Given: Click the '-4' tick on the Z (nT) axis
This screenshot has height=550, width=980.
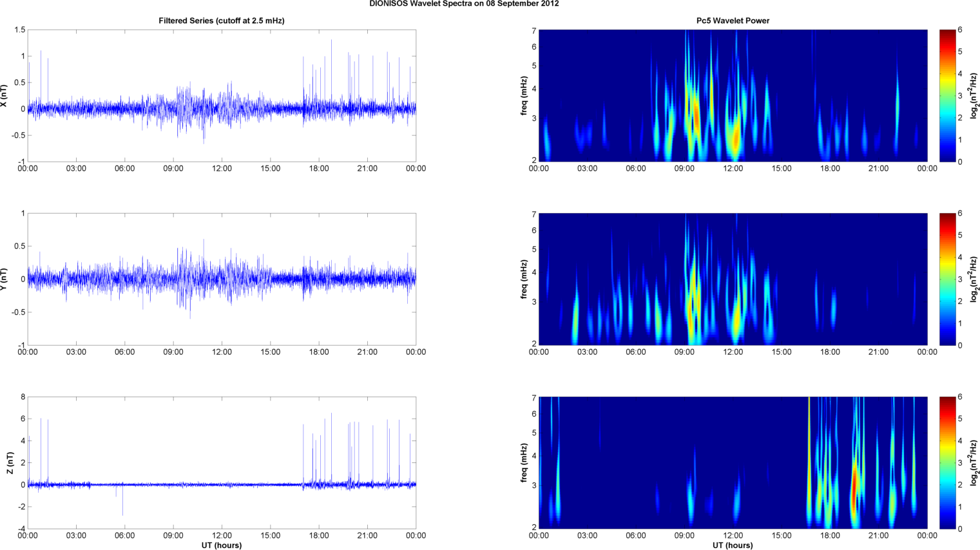Looking at the screenshot, I should 21,529.
